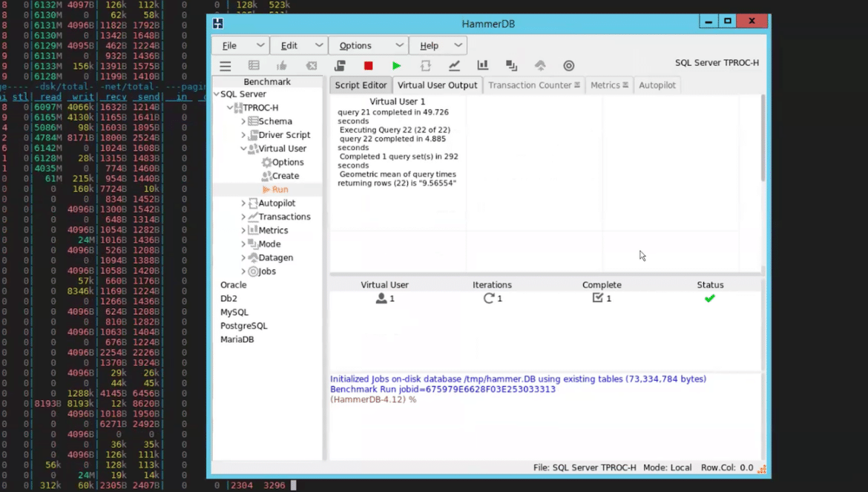Switch to the Script Editor tab
Screen dimensions: 868x492
click(x=361, y=85)
